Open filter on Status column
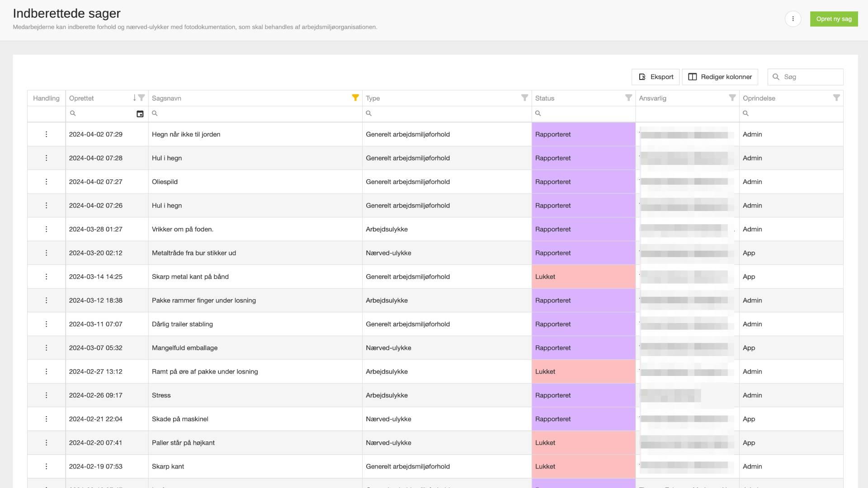 [628, 98]
